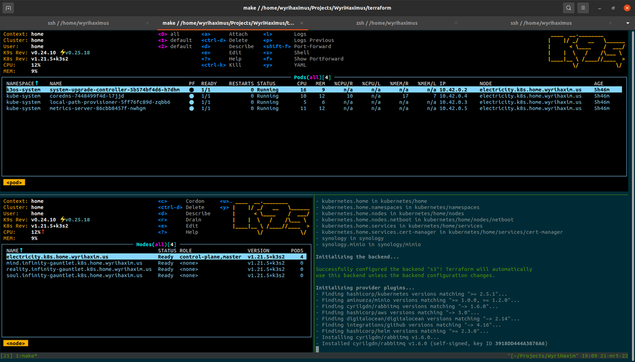Click the tmux '1:make*' window label
This screenshot has width=635, height=362.
(x=26, y=356)
